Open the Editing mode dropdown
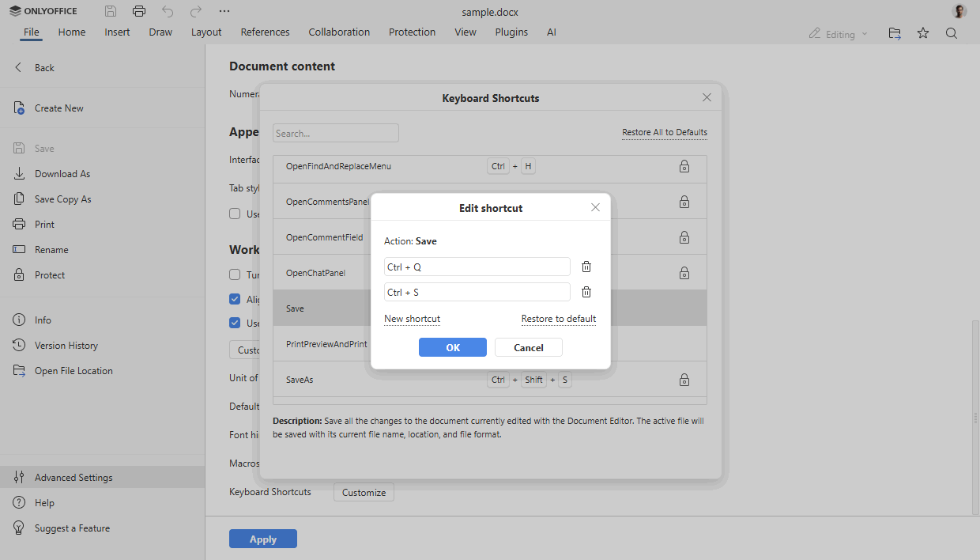 [x=838, y=33]
